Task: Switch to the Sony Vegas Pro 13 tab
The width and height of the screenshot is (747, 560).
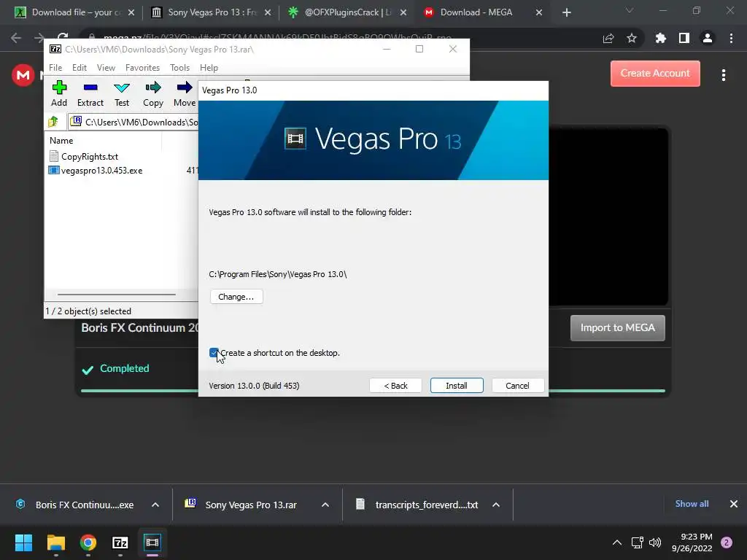Action: click(212, 12)
